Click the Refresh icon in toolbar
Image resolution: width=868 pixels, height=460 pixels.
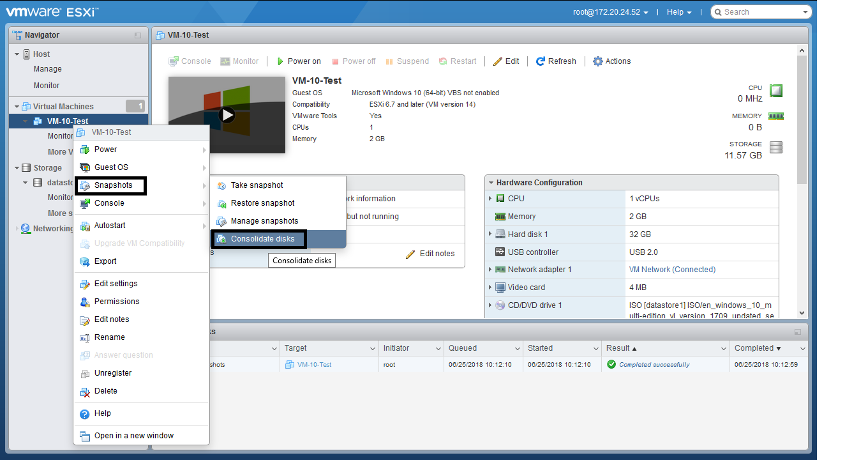[x=541, y=61]
